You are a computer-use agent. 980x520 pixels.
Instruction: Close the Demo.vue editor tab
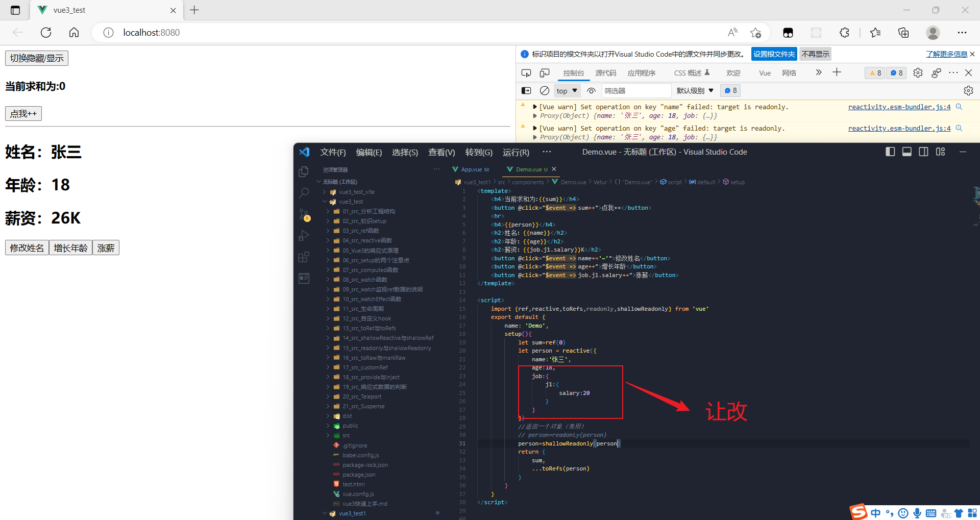pos(554,169)
